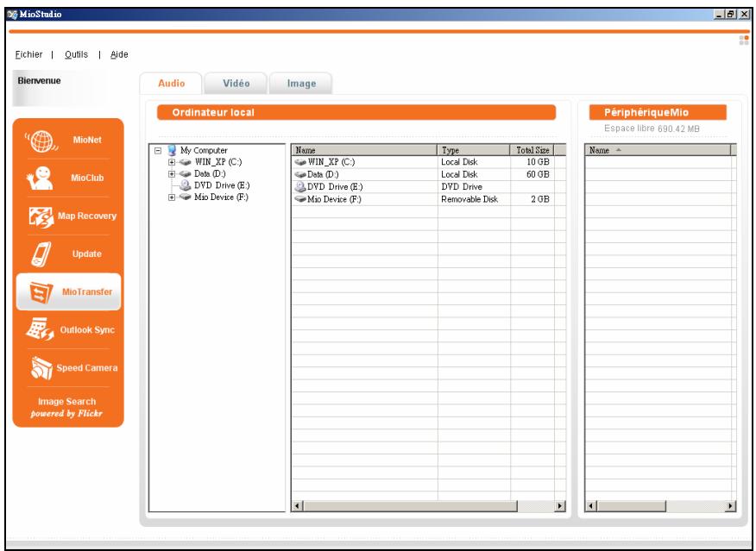Click PériphériqueMio horizontal scrollbar thumb

631,505
